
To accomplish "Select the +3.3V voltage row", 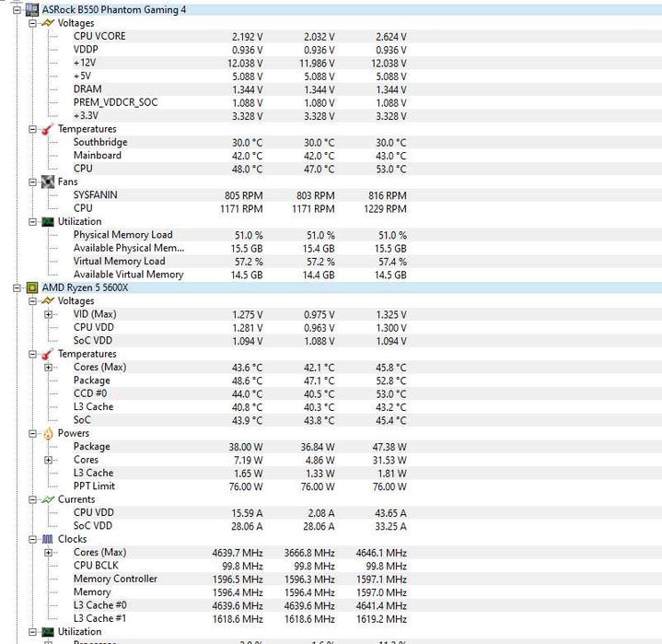I will click(x=239, y=116).
